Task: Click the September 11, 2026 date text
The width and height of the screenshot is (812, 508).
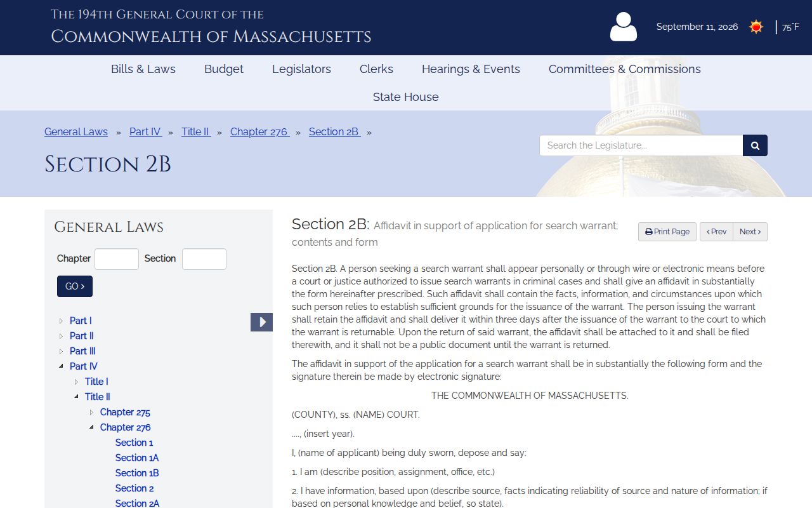Action: 697,27
